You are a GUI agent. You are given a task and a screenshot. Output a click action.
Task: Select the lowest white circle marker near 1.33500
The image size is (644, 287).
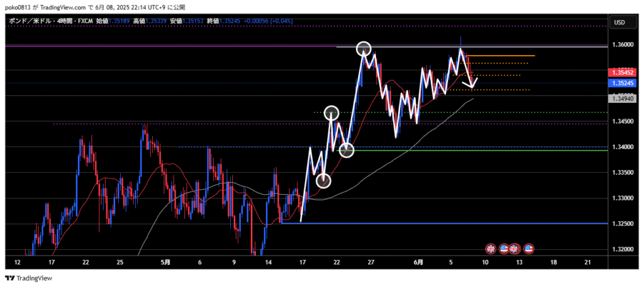point(323,181)
